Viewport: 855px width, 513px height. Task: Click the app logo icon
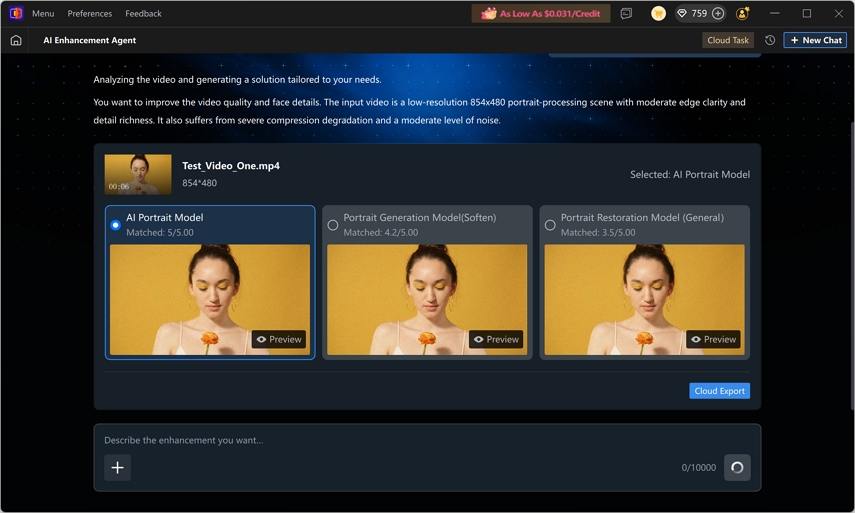point(16,13)
